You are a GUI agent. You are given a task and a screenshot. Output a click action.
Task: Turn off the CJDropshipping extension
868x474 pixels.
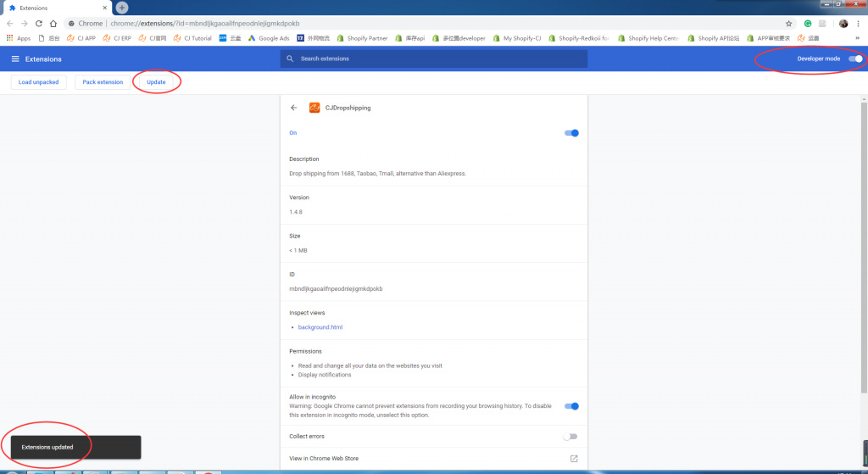tap(571, 133)
